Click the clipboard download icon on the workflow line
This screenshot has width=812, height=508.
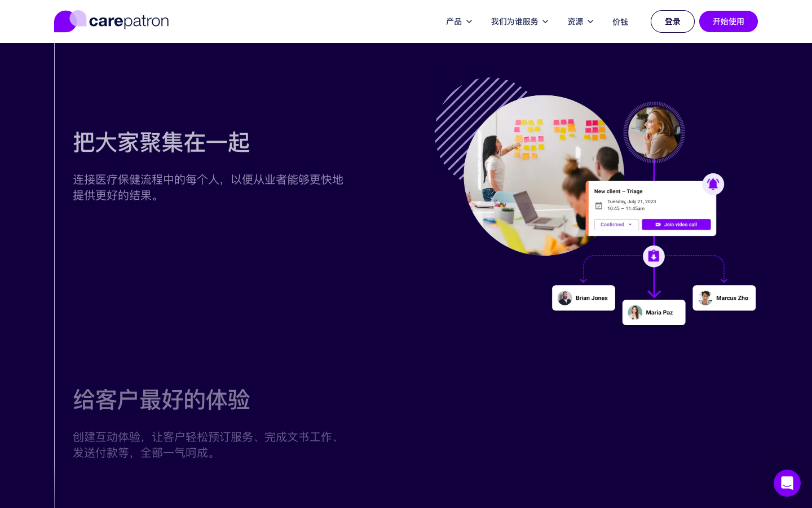(654, 256)
